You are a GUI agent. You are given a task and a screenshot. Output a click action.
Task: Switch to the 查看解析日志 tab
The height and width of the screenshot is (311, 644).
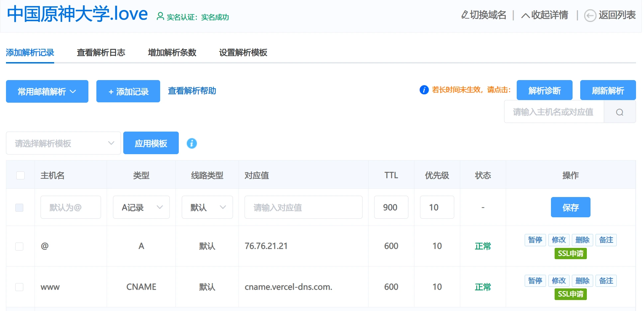pos(101,53)
